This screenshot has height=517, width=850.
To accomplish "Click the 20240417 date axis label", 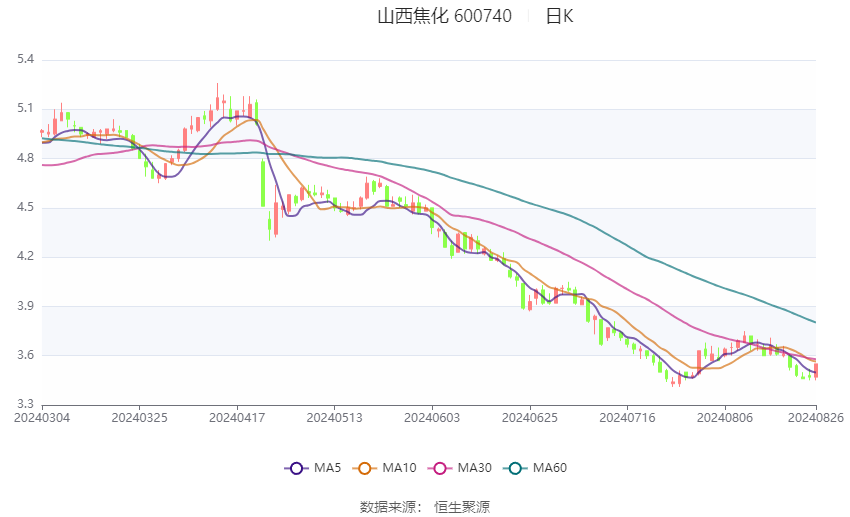I will tap(237, 418).
